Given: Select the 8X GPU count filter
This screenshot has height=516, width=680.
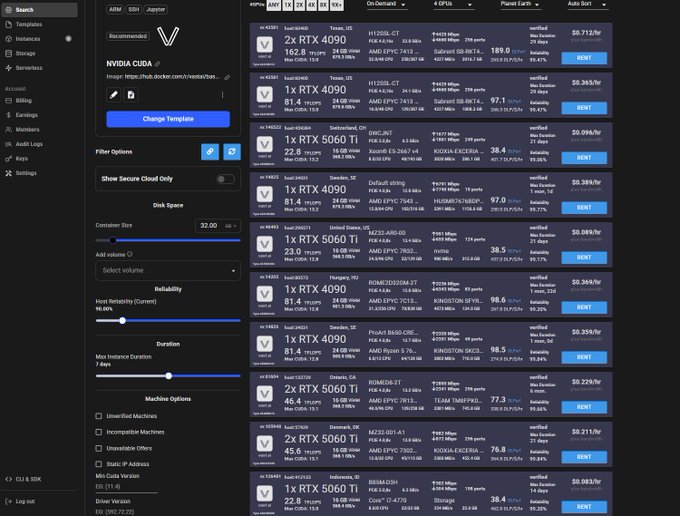Looking at the screenshot, I should [324, 5].
